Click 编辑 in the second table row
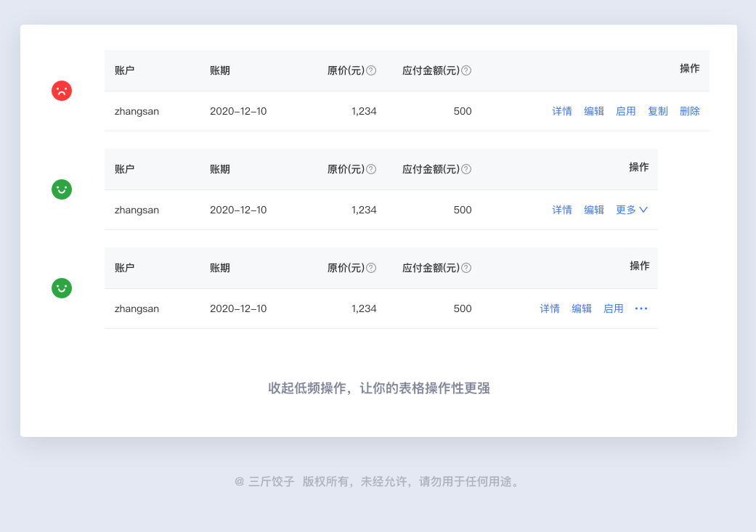The height and width of the screenshot is (532, 756). [594, 210]
